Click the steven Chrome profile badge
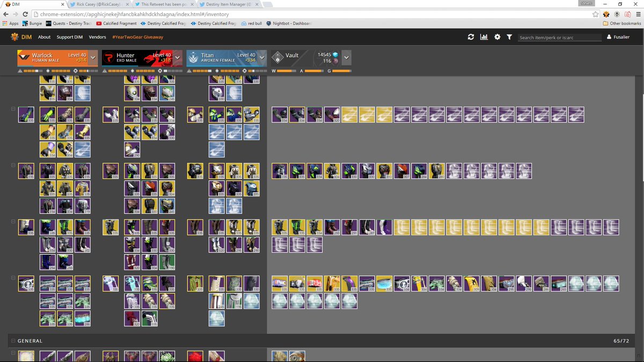Viewport: 644px width, 362px height. [x=587, y=3]
